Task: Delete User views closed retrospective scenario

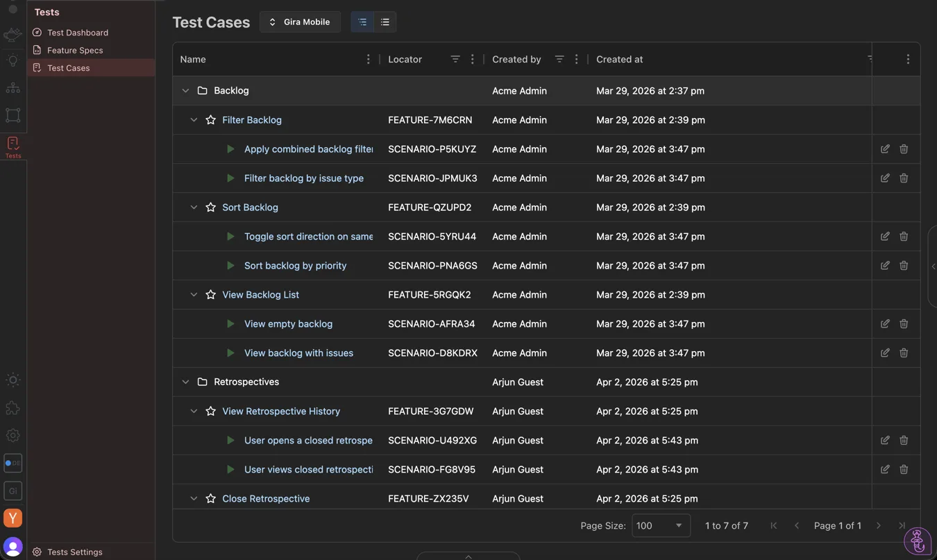Action: click(x=904, y=470)
